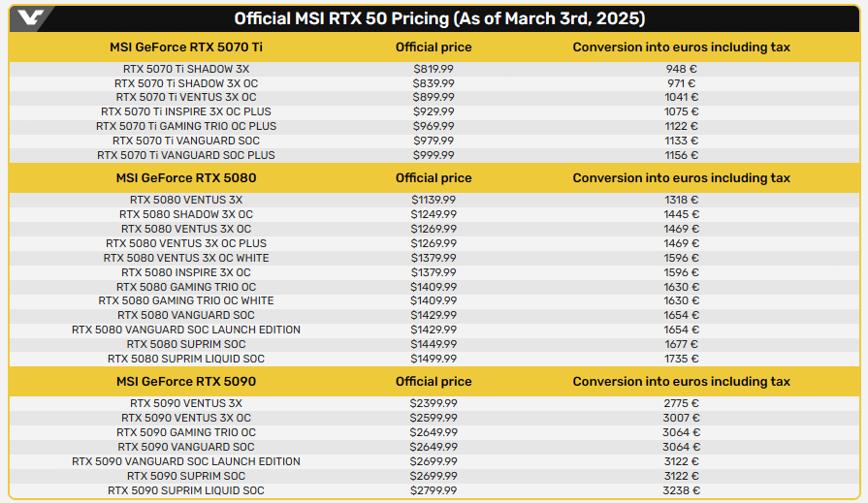
Task: Select the 1735 € converted price
Action: [681, 359]
